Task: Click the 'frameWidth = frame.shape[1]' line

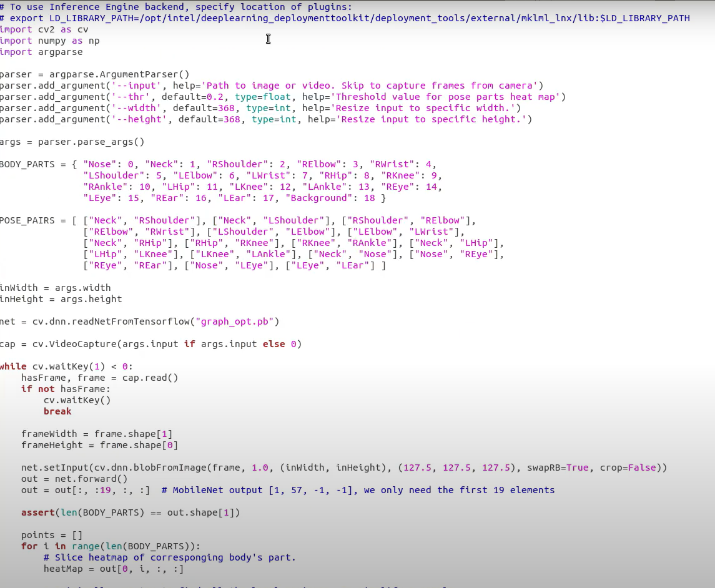Action: pos(97,434)
